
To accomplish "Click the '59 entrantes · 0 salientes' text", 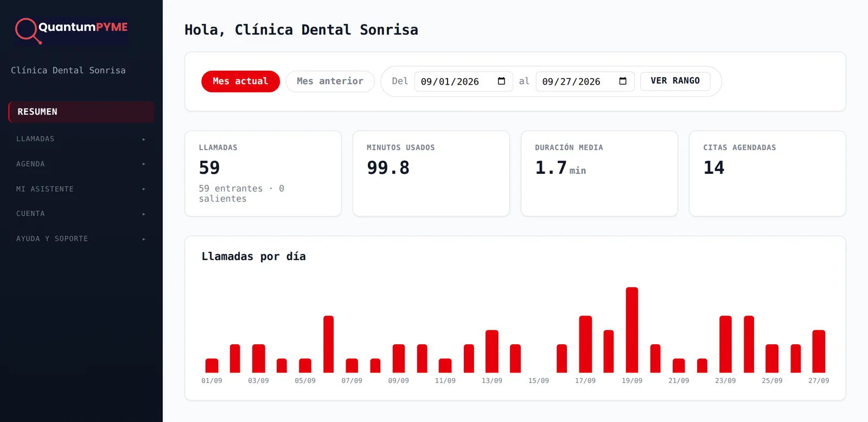I will (241, 193).
